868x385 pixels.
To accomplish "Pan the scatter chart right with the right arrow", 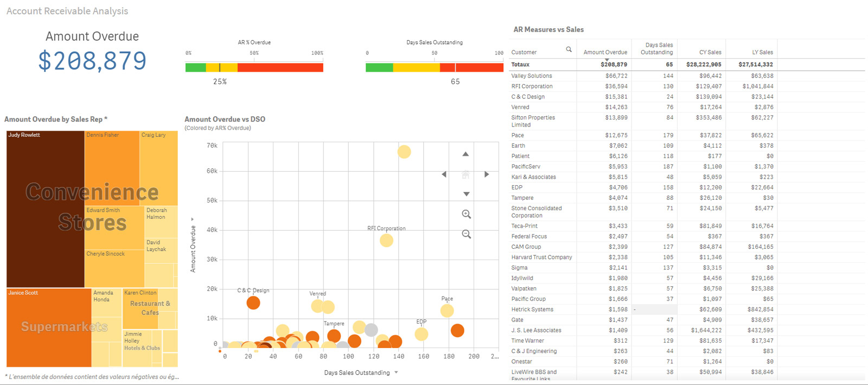I will 487,174.
